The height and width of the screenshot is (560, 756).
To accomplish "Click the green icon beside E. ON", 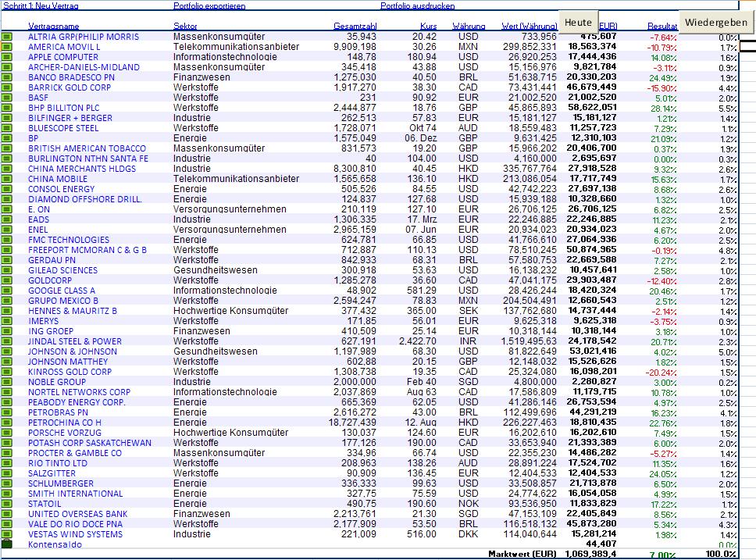I will tap(6, 209).
